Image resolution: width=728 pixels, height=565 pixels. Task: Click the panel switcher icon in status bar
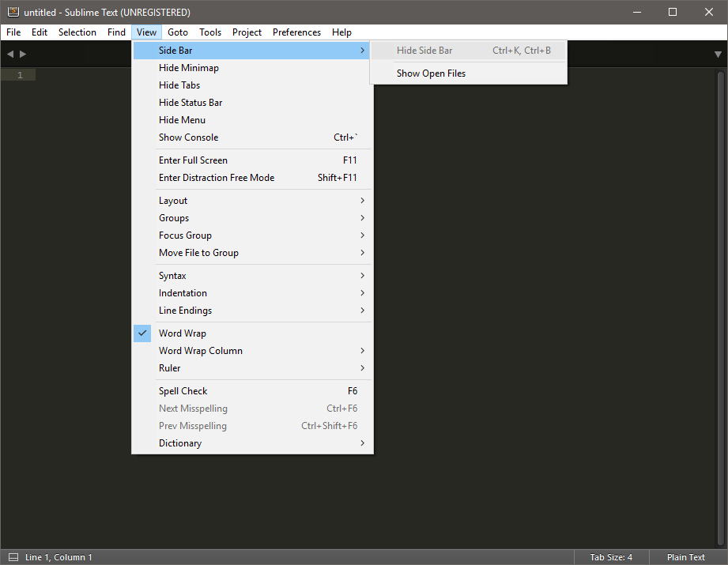13,557
